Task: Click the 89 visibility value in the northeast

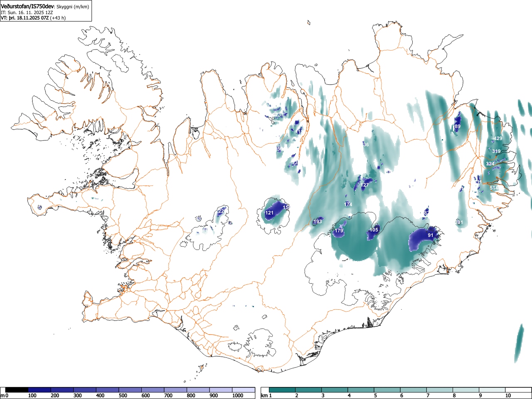Action: click(x=458, y=126)
